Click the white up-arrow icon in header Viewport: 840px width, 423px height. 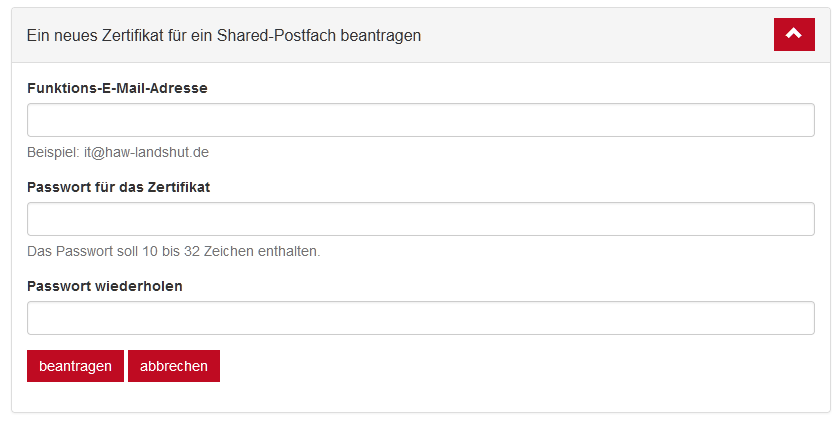pos(794,34)
